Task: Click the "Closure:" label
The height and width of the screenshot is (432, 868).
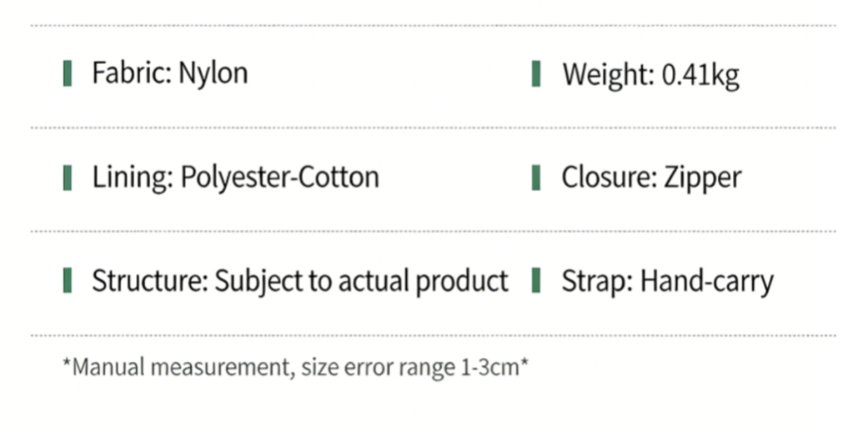Action: 609,177
